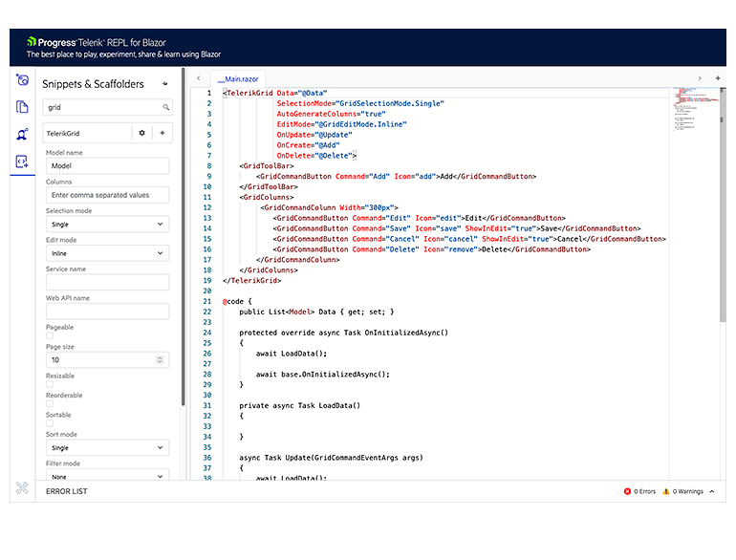Open TelerikGrid scaffolder settings gear
The image size is (736, 560).
141,133
